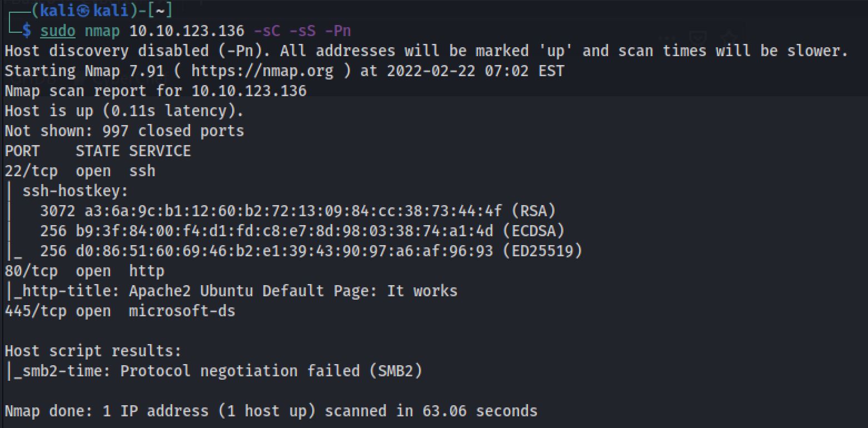This screenshot has width=868, height=428.
Task: Click the ED25519 host key fingerprint line
Action: click(x=311, y=251)
